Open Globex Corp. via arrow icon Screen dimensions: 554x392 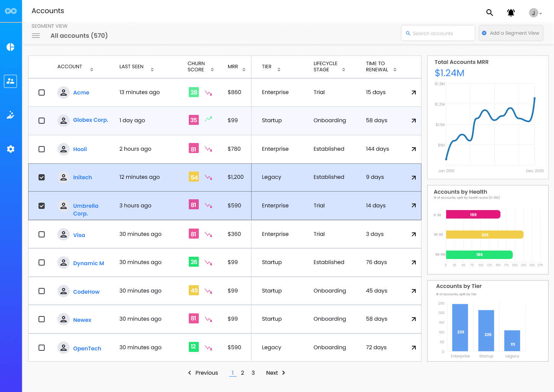(413, 121)
